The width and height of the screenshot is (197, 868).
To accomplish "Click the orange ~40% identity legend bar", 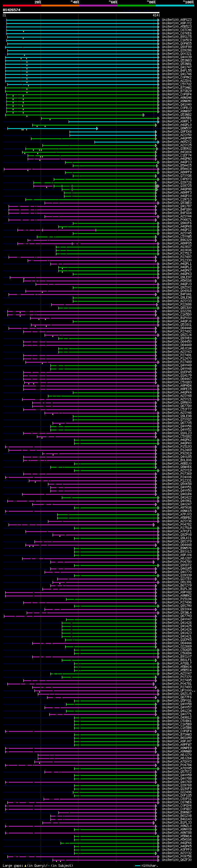I will tap(60, 6).
